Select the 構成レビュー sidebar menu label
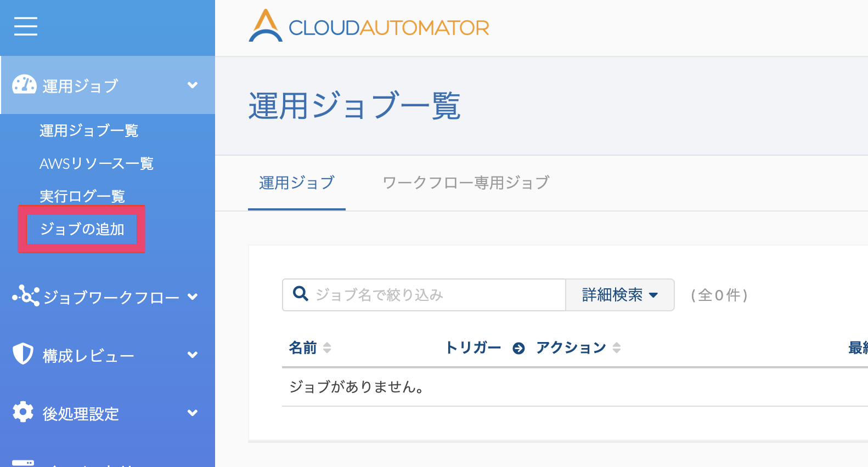This screenshot has height=467, width=868. click(x=88, y=356)
